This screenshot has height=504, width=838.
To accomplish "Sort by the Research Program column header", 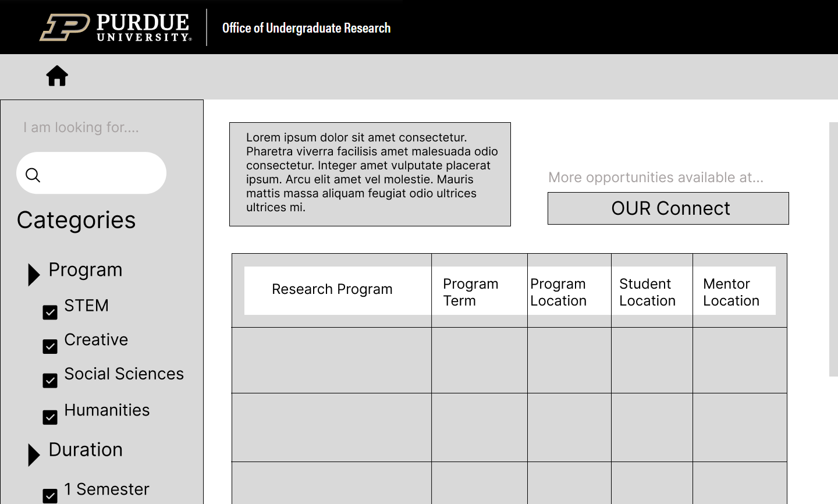I will [332, 289].
